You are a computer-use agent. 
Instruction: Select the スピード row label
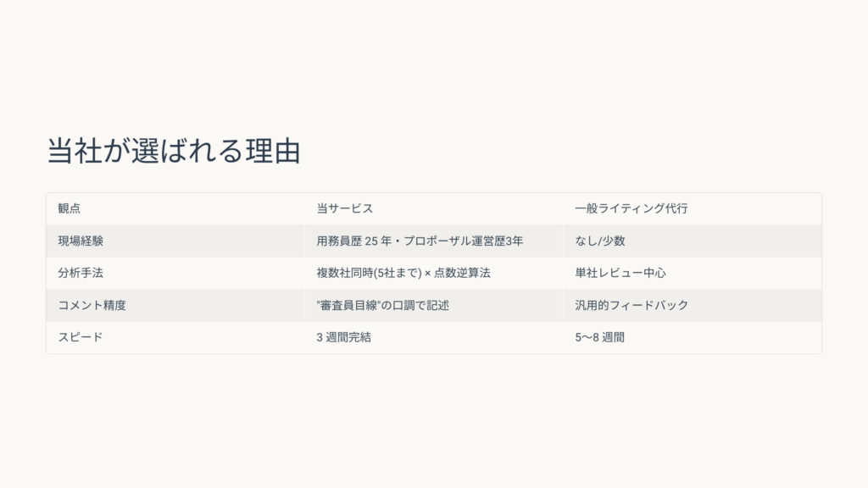point(81,337)
